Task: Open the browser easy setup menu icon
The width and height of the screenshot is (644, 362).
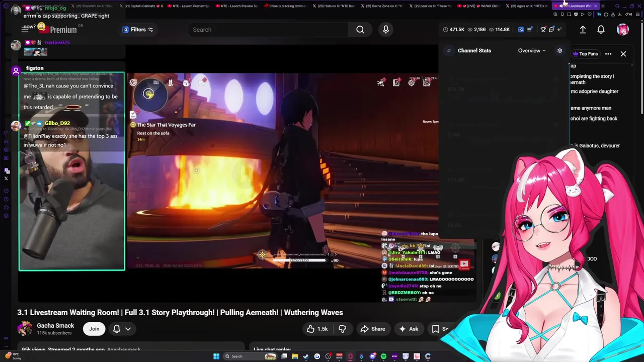Action: pos(637,14)
